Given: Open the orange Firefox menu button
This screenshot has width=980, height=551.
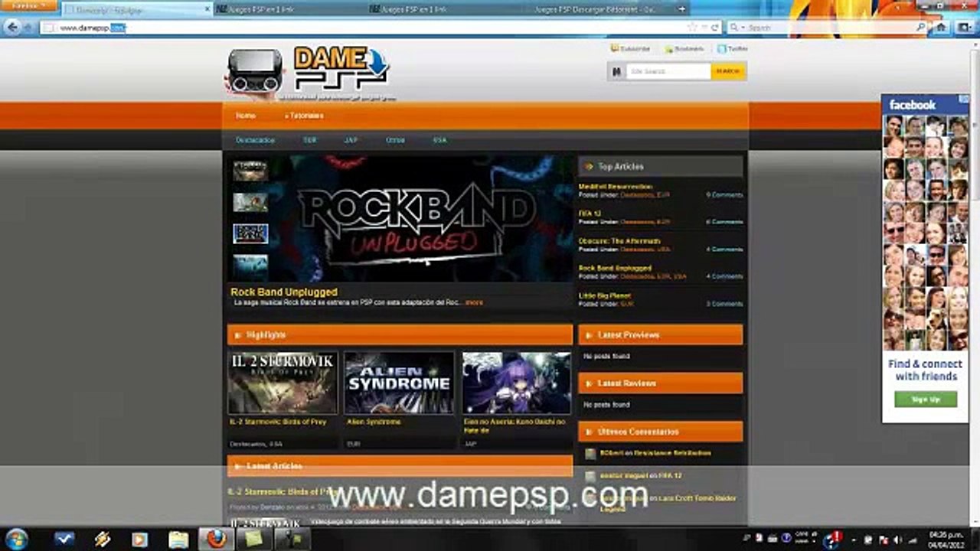Looking at the screenshot, I should point(28,6).
